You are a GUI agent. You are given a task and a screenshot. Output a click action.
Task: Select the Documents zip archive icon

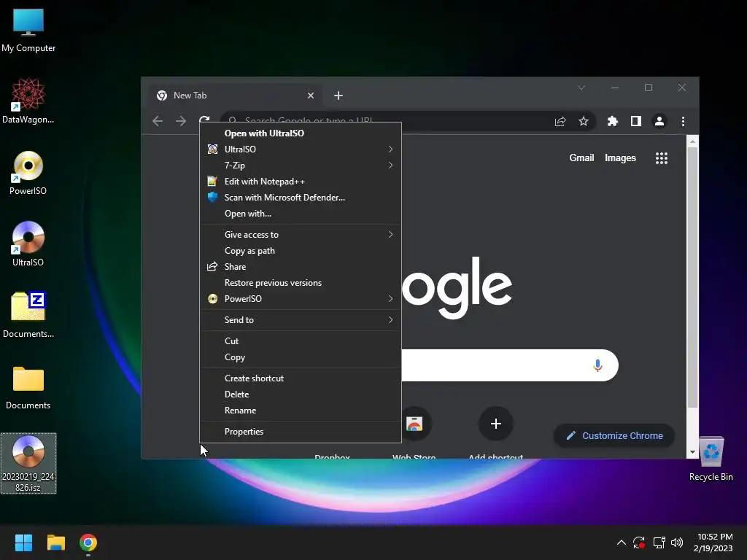(28, 315)
